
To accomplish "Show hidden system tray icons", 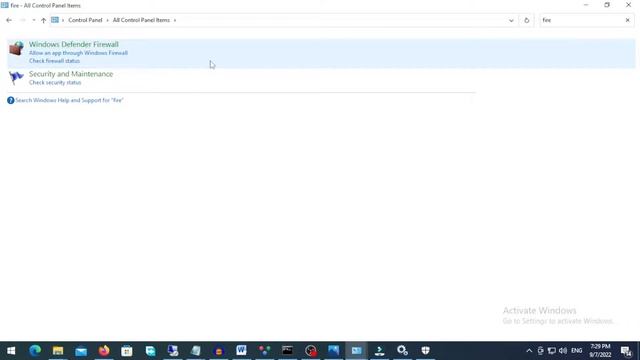I will point(529,351).
